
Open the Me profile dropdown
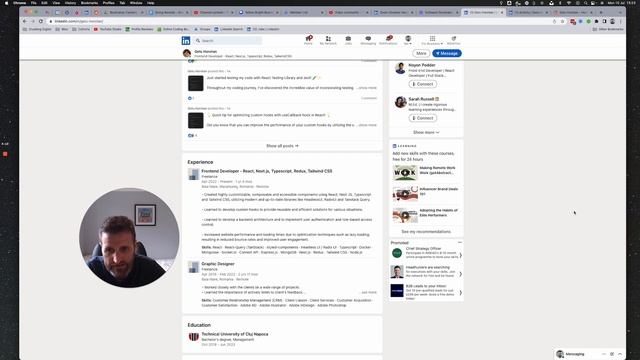pos(408,40)
